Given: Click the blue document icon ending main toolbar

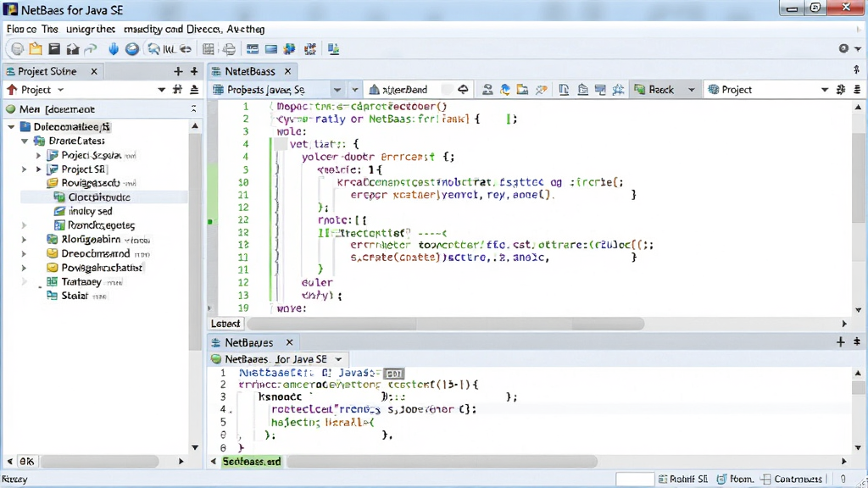Looking at the screenshot, I should 333,49.
